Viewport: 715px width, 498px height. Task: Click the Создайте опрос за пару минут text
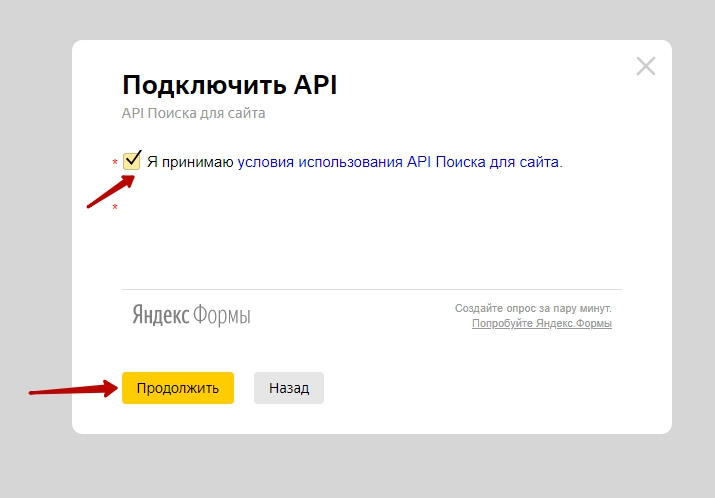(532, 308)
